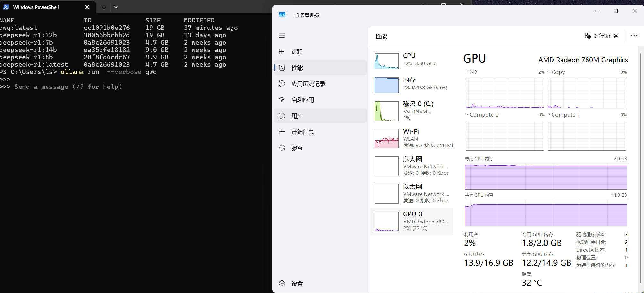644x293 pixels.
Task: Open the Task Manager hamburger navigation menu
Action: click(x=282, y=36)
